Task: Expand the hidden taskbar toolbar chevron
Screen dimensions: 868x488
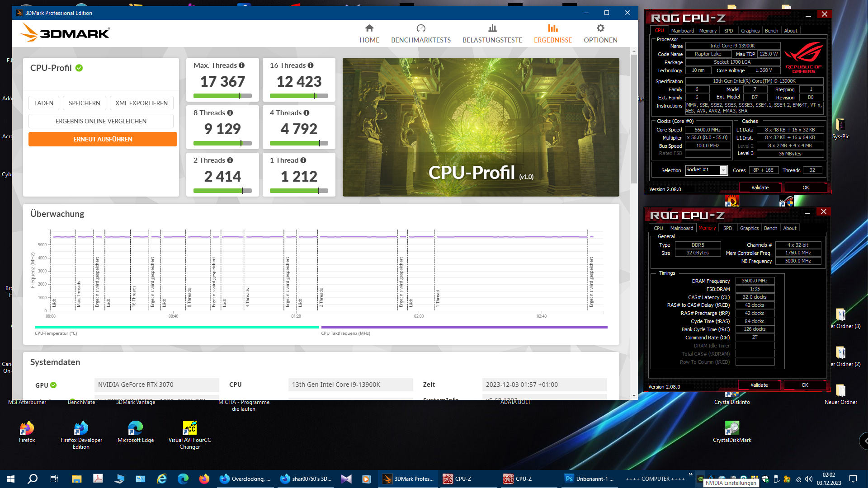Action: [x=690, y=474]
